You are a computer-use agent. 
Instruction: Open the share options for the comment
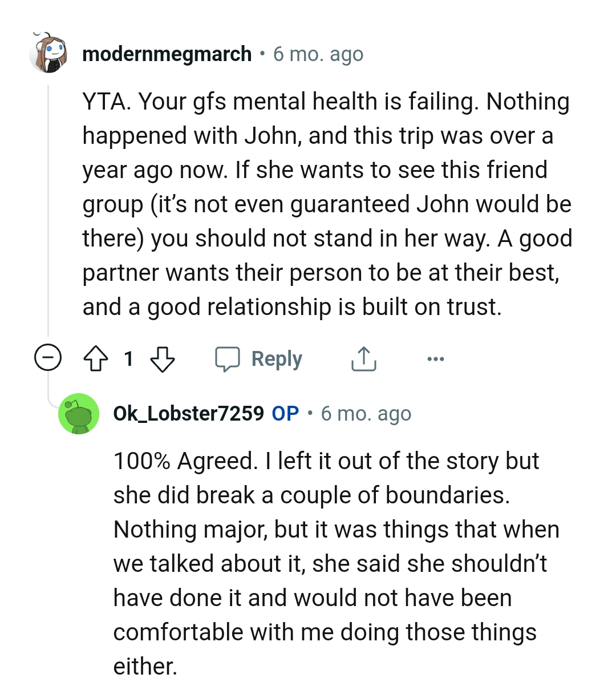[x=363, y=359]
